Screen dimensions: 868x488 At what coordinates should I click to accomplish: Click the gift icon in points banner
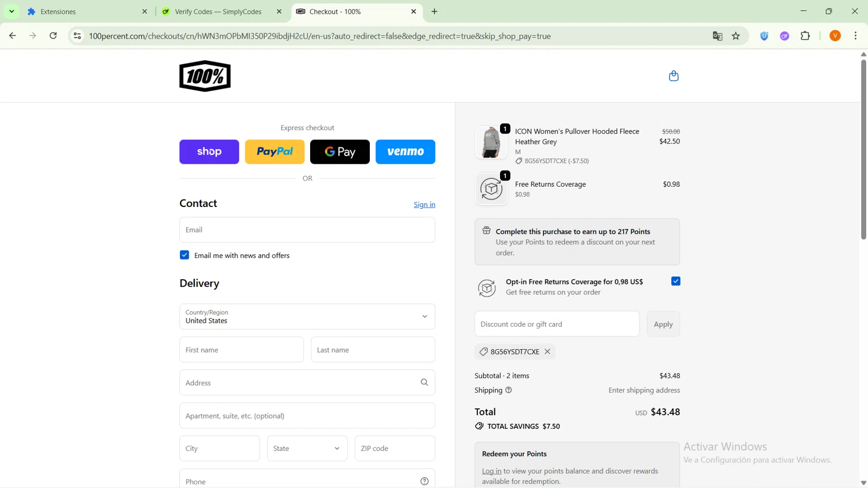click(x=487, y=231)
